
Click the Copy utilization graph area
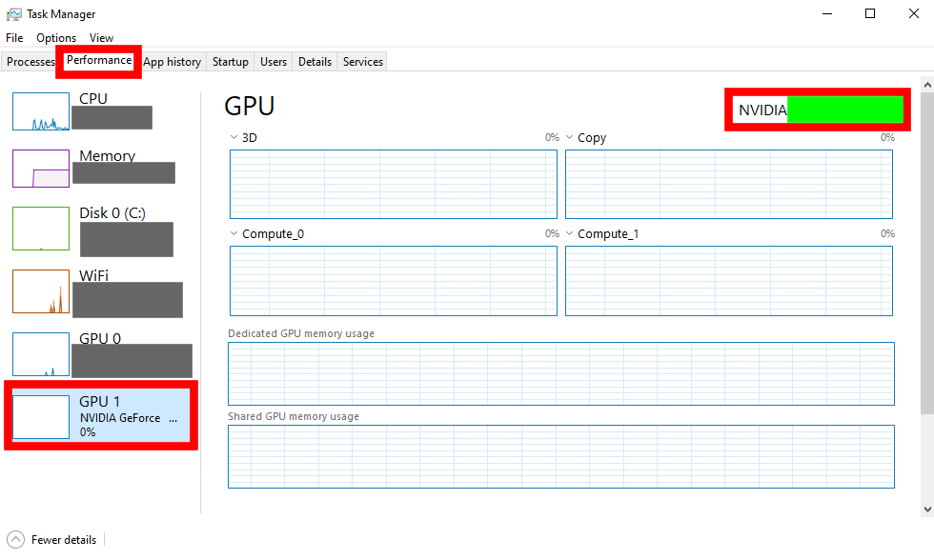pyautogui.click(x=728, y=184)
